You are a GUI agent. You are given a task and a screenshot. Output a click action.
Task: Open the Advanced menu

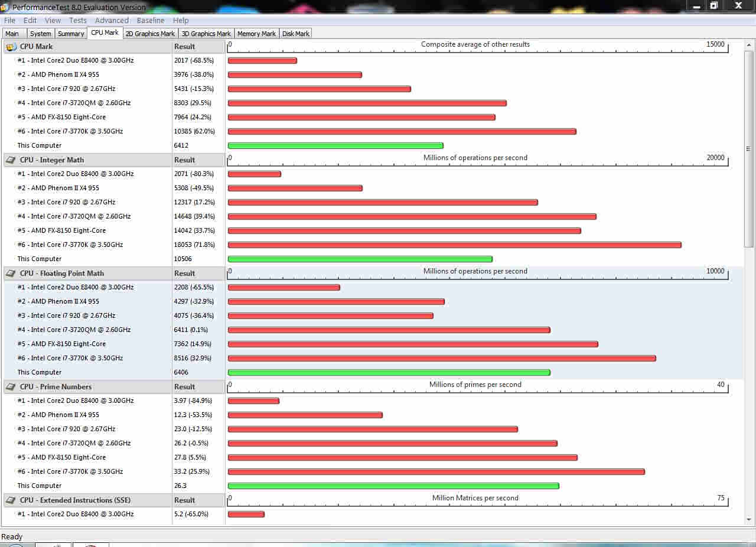112,20
